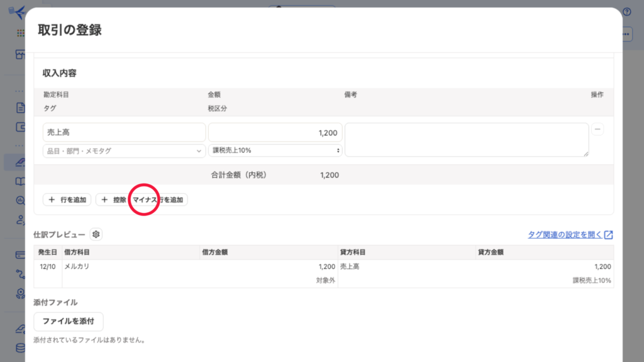Open the help question mark icon
Screen dimensions: 644x362
pyautogui.click(x=626, y=12)
